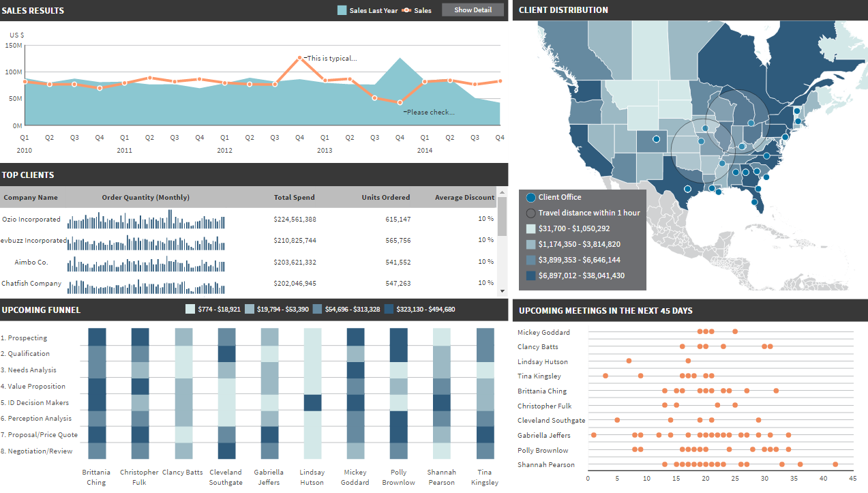Click the $323,130 - $494,680 funnel legend swatch
The width and height of the screenshot is (868, 493).
[389, 309]
